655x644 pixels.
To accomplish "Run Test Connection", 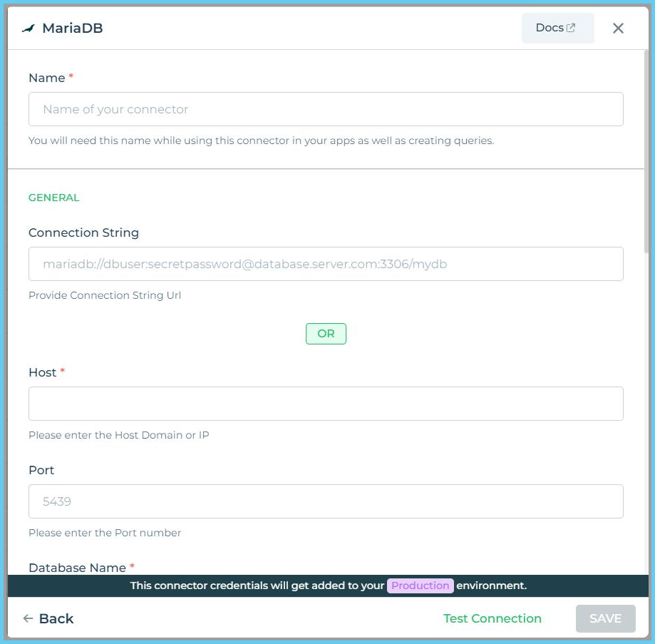I will 492,618.
